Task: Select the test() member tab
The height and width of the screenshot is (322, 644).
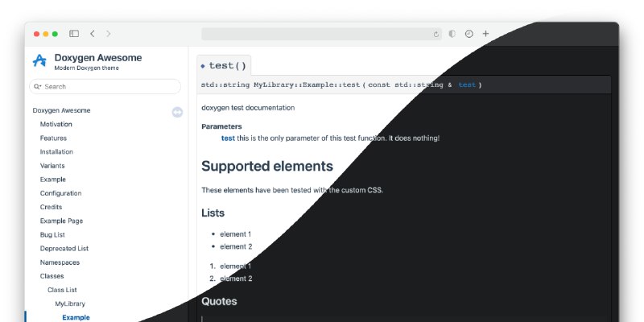Action: 224,66
